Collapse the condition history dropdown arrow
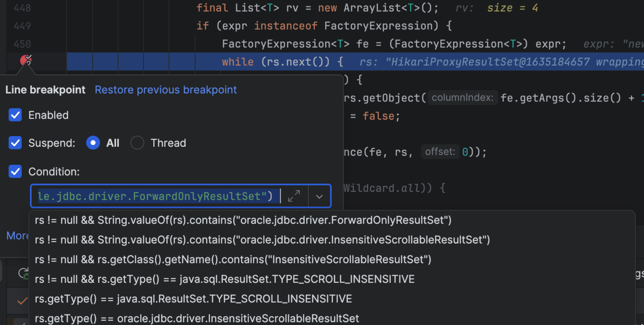 [319, 196]
